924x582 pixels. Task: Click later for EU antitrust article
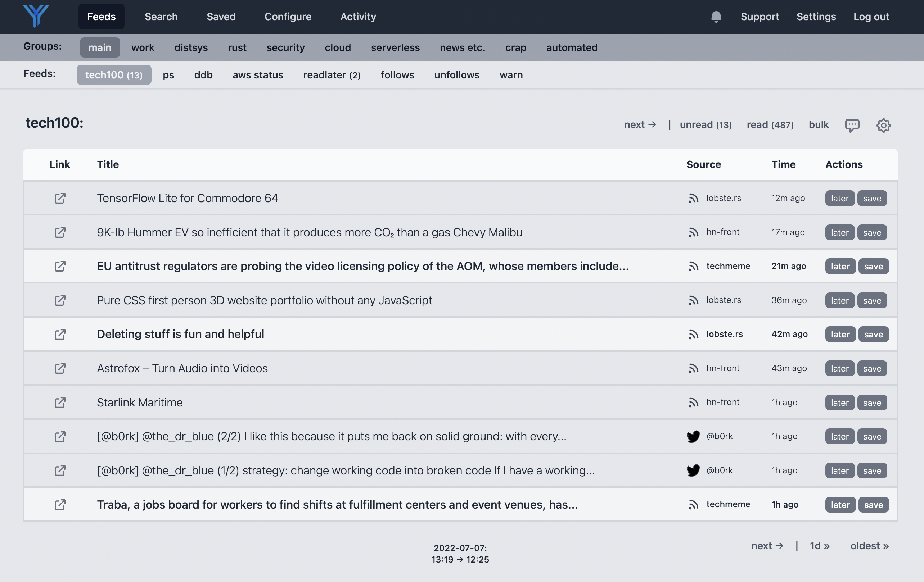coord(840,266)
